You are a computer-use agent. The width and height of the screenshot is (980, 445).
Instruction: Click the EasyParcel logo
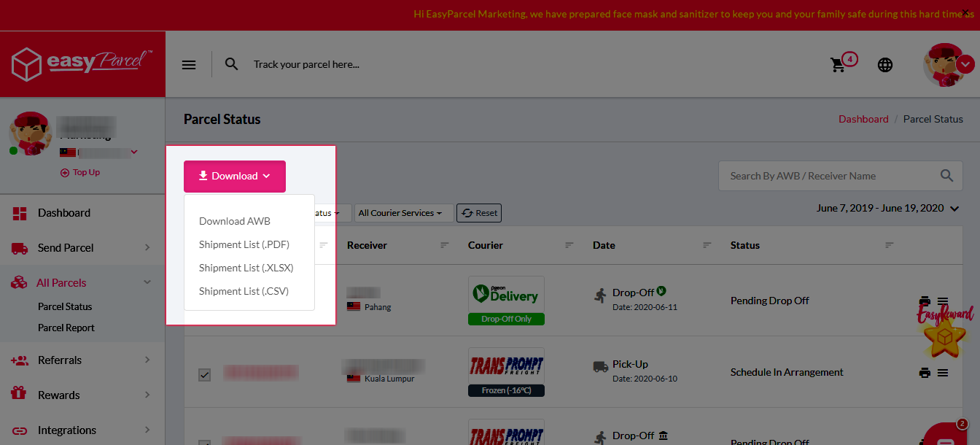tap(82, 63)
